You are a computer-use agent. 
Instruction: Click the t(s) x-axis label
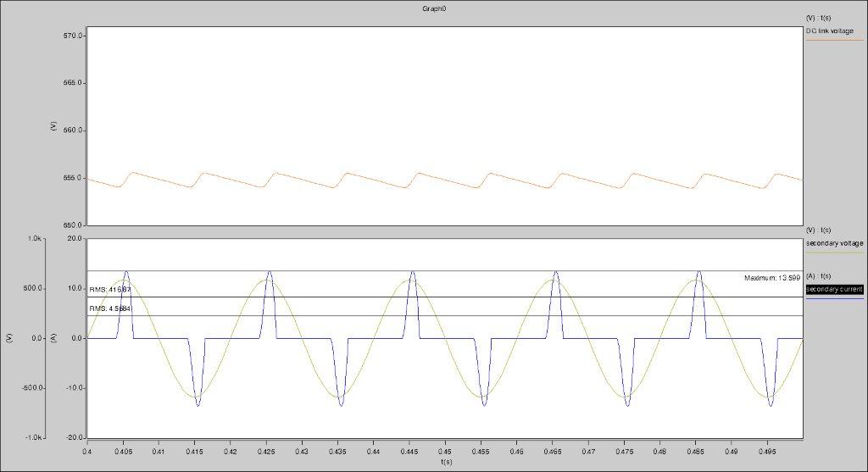[x=445, y=464]
